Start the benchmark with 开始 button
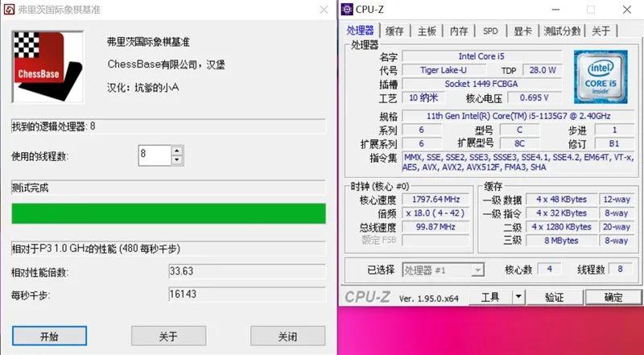 pyautogui.click(x=49, y=336)
